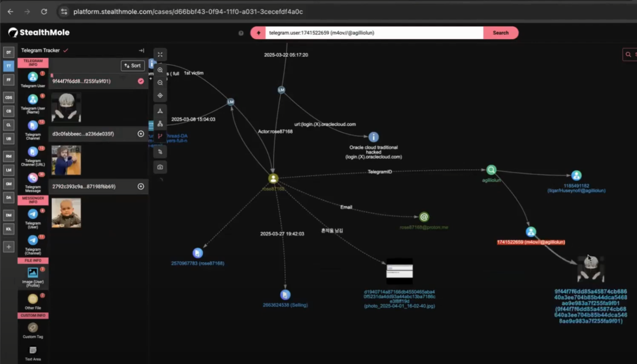Open the man at table thumbnail
The width and height of the screenshot is (637, 364).
[66, 160]
